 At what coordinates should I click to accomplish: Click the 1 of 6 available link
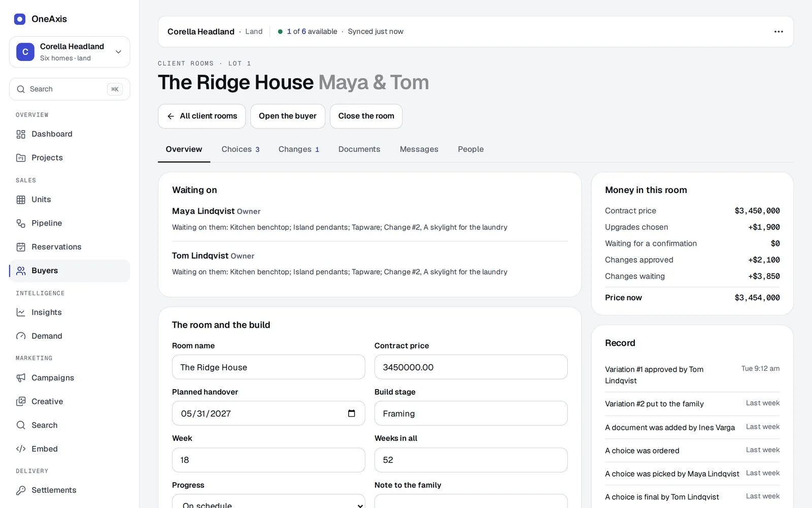pos(312,31)
